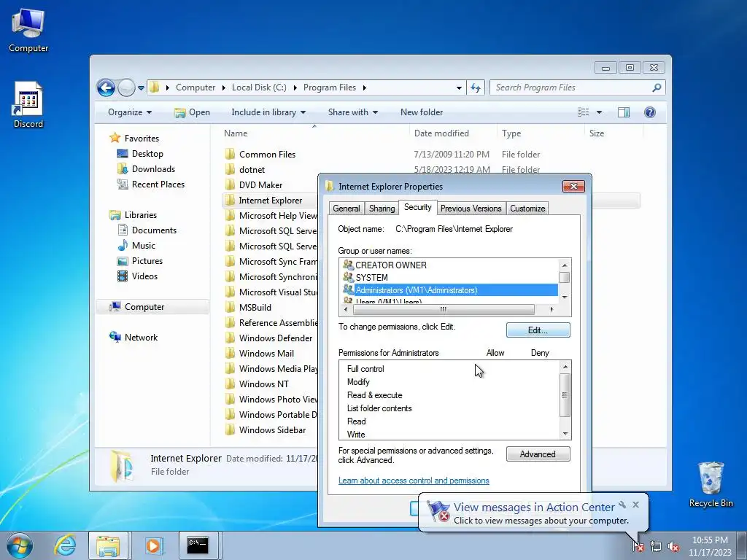
Task: Select Computer in the navigation pane
Action: click(x=144, y=307)
